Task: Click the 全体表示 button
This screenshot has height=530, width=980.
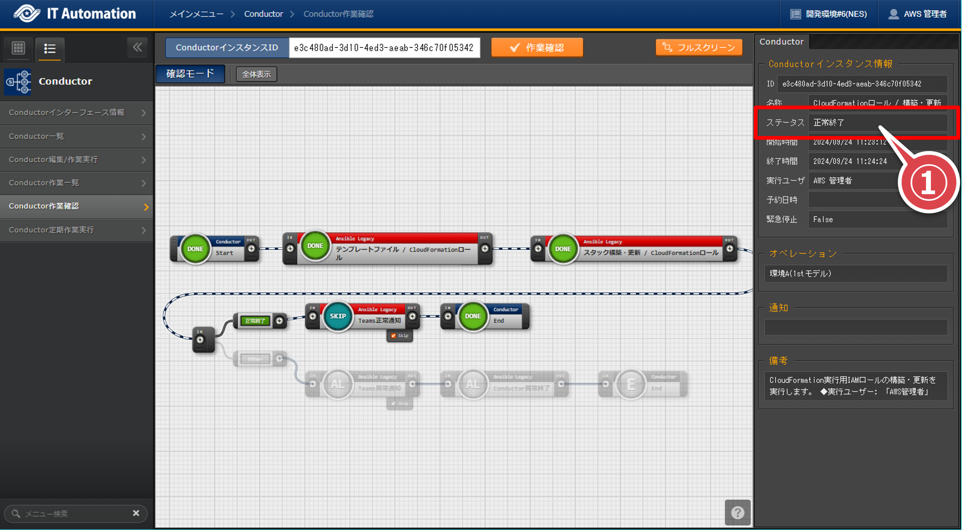Action: (256, 74)
